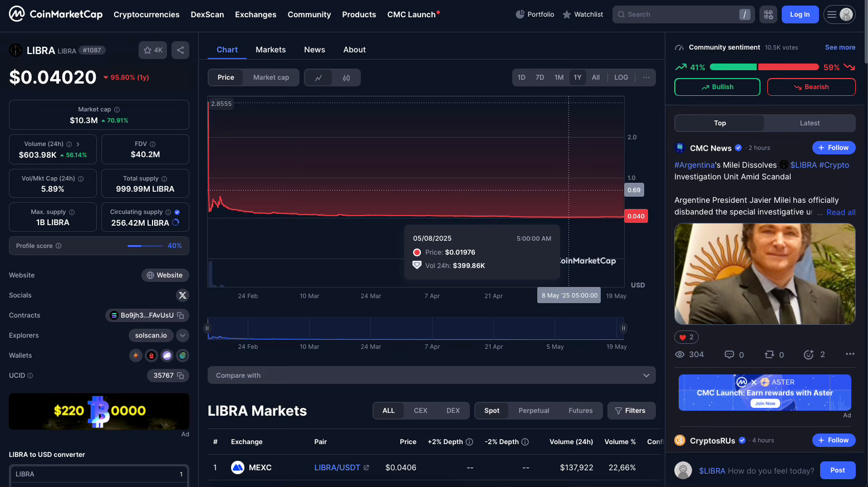Set the chart range to 1D
Image resolution: width=868 pixels, height=487 pixels.
[x=522, y=77]
